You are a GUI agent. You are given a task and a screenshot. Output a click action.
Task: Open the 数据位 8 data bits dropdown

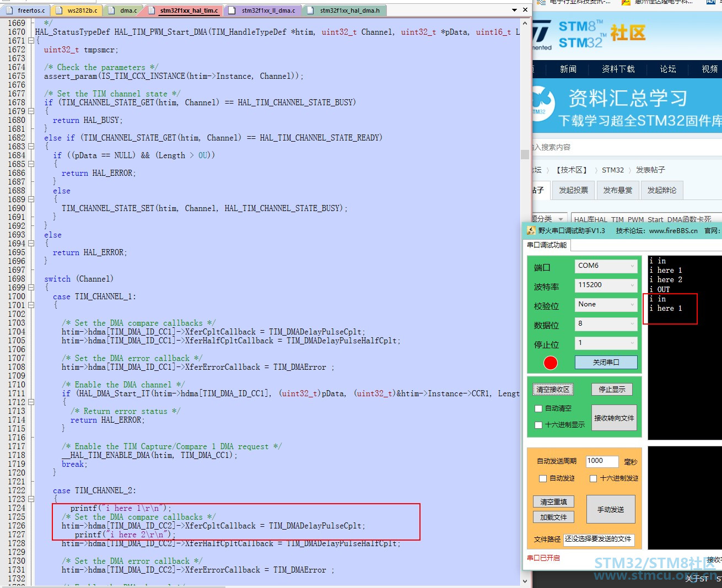point(606,323)
